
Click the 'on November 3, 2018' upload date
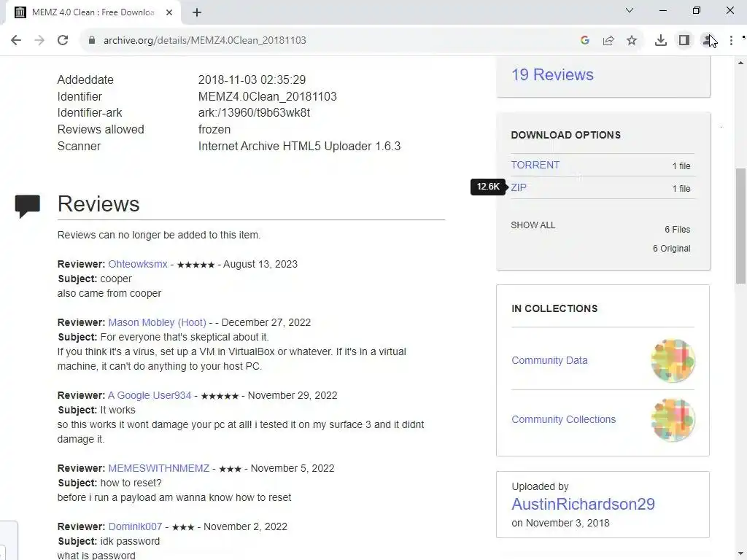click(560, 523)
